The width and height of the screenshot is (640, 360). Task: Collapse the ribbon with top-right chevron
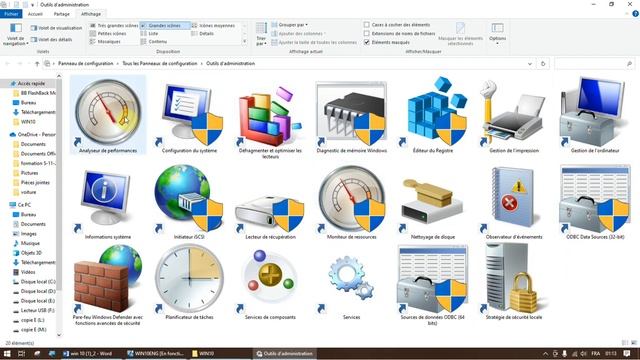coord(627,14)
